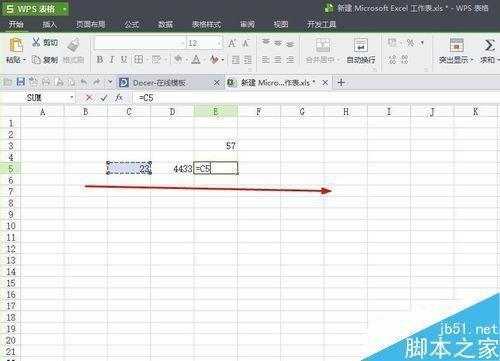500x361 pixels.
Task: Click the Cut (剪切) scissors icon
Action: tap(36, 42)
